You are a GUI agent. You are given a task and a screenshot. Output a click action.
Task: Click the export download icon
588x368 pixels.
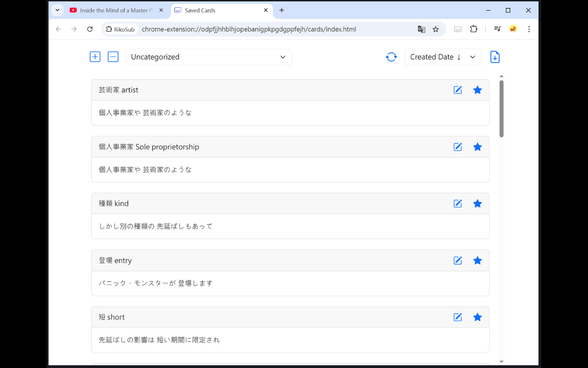tap(495, 57)
